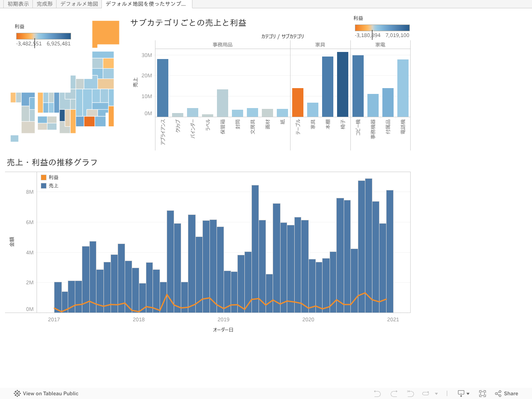Select the 本棚 bar
The width and height of the screenshot is (532, 399).
328,86
